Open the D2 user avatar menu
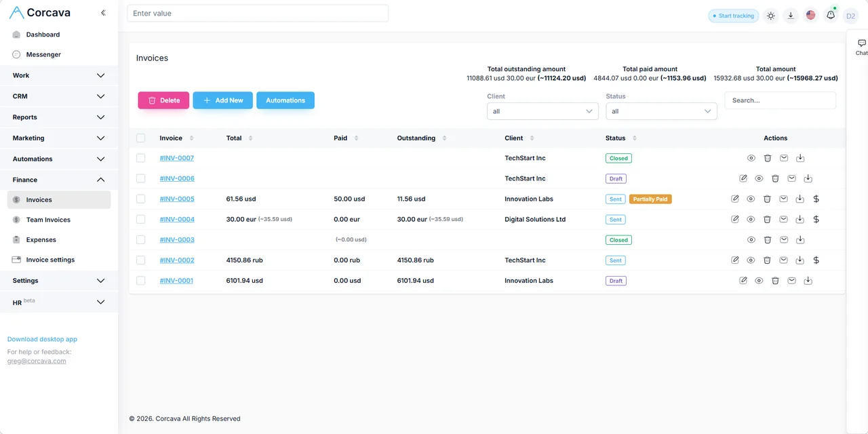This screenshot has height=434, width=868. [850, 16]
